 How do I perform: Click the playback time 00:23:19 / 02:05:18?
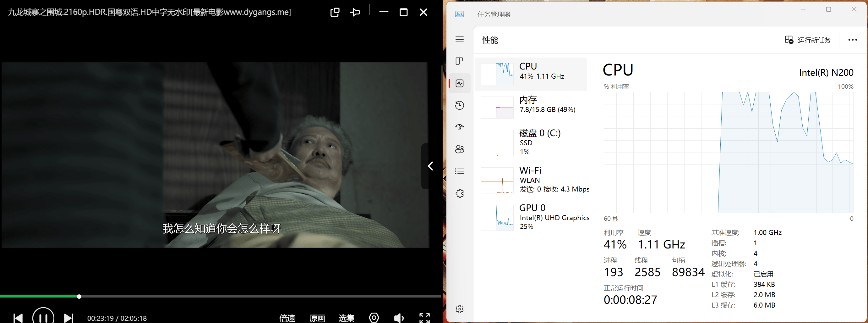point(117,318)
